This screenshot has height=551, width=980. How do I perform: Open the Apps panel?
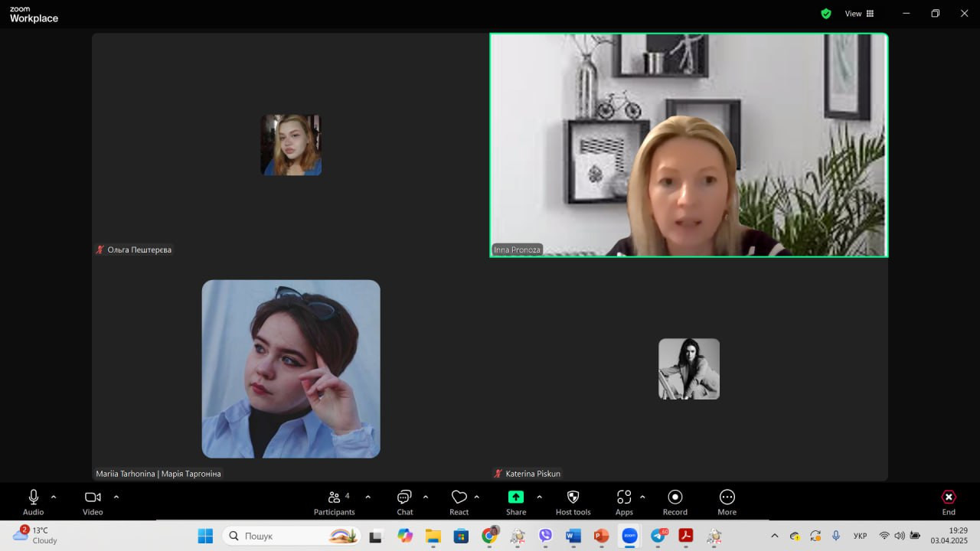click(624, 502)
